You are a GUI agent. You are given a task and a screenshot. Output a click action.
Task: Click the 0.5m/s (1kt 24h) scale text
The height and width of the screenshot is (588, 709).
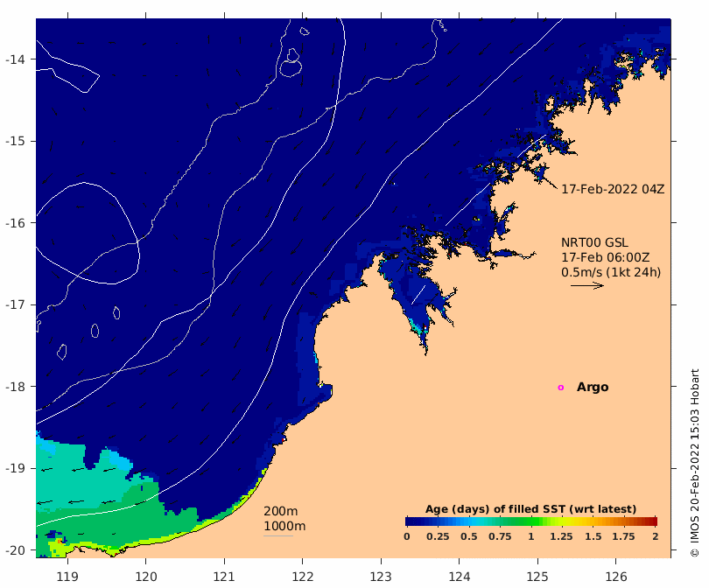(x=611, y=272)
